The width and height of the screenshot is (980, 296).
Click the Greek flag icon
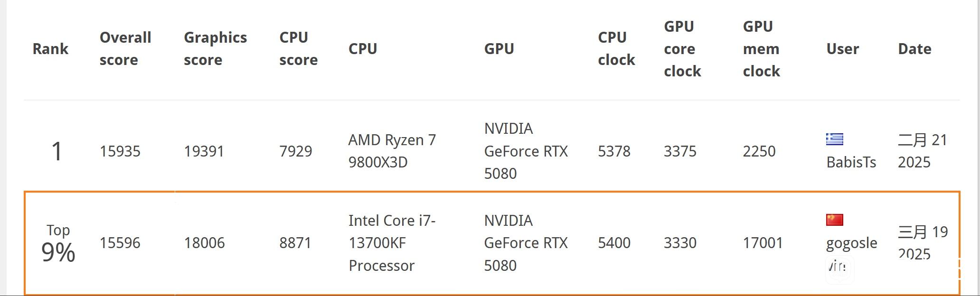[x=835, y=139]
